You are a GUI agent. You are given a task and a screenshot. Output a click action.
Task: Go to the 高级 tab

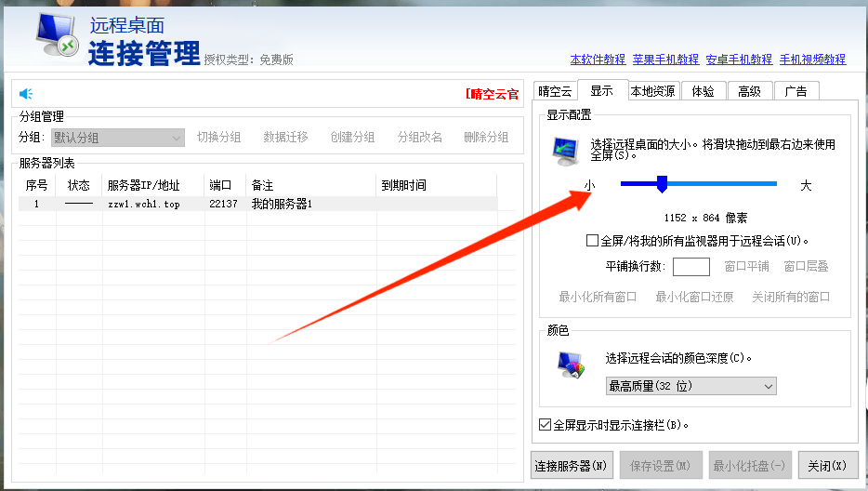pyautogui.click(x=749, y=91)
